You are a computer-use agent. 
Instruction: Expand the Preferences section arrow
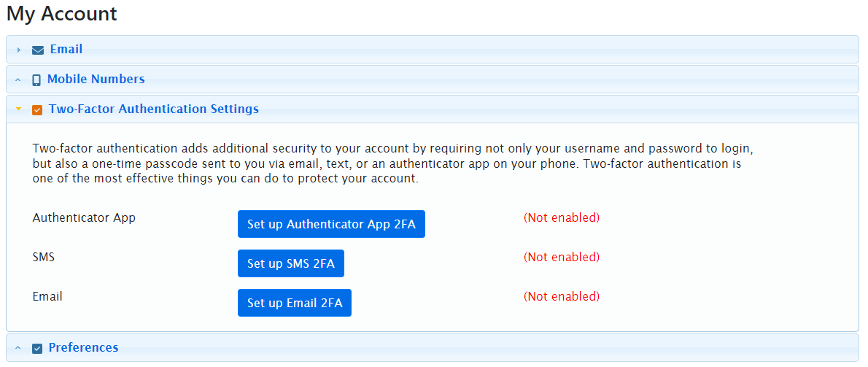pyautogui.click(x=19, y=348)
